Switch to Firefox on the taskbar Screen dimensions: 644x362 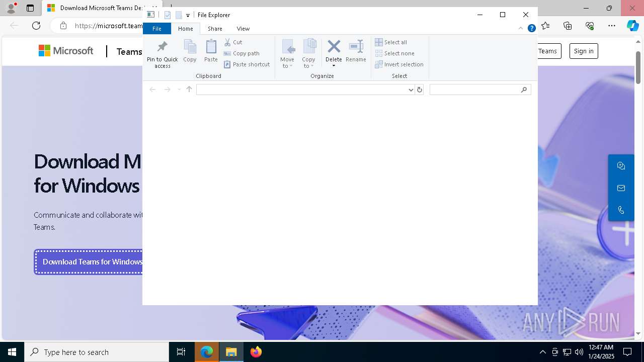(x=256, y=352)
